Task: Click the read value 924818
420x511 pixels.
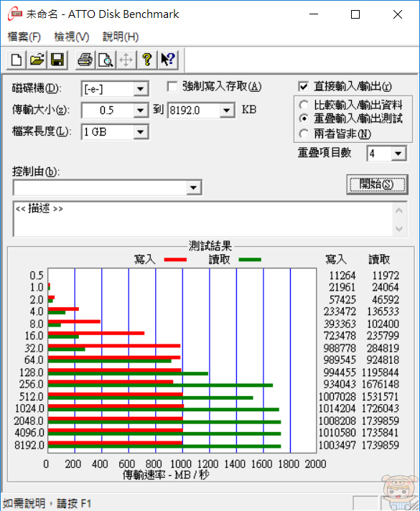Action: click(383, 360)
